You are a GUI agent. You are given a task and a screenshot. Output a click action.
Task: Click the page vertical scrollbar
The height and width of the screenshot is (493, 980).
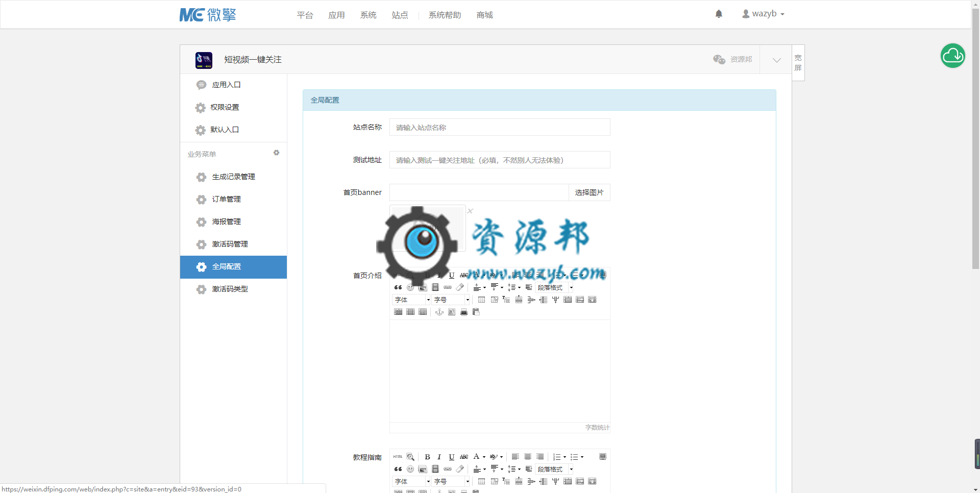(975, 139)
